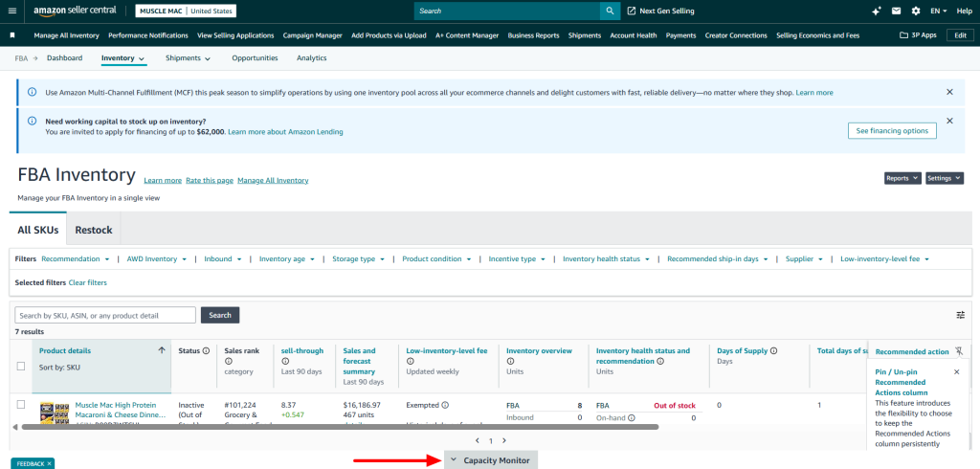Open the Reports dropdown button
The height and width of the screenshot is (469, 980).
(902, 178)
